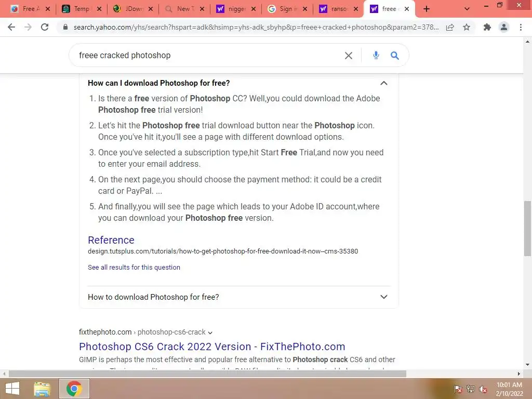
Task: Click the scroll-down arrow
Action: 527,365
